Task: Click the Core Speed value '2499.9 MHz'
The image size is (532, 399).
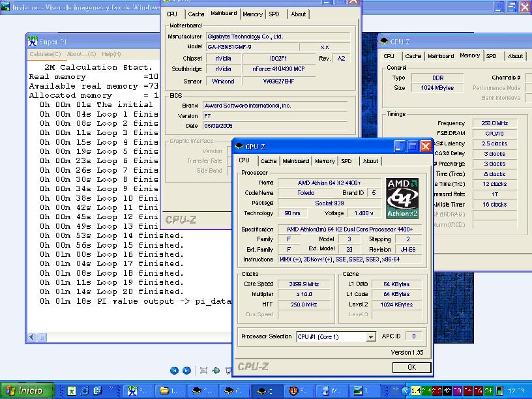Action: click(x=304, y=284)
